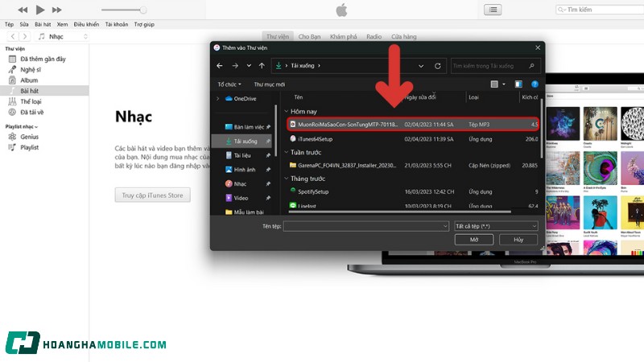Click the iTunes volume slider
Screen dimensions: 644x362
(x=124, y=10)
